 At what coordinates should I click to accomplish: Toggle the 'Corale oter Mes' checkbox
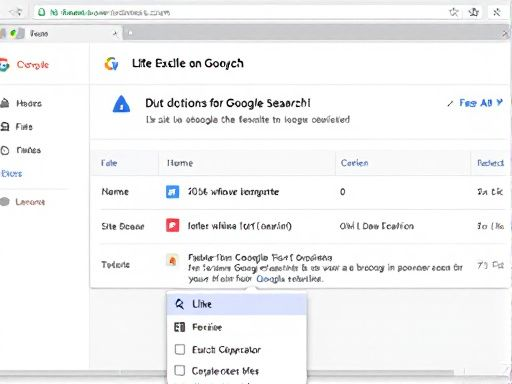click(x=180, y=370)
